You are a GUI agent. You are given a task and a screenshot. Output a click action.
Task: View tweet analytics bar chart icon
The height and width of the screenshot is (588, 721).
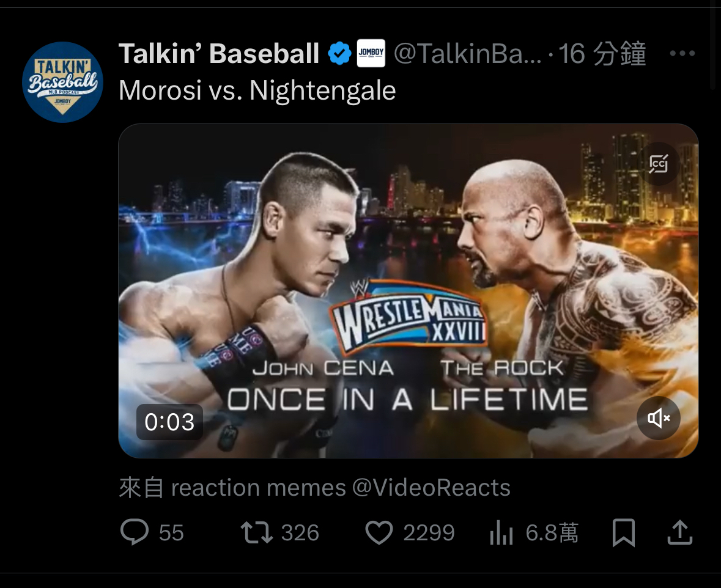tap(501, 533)
